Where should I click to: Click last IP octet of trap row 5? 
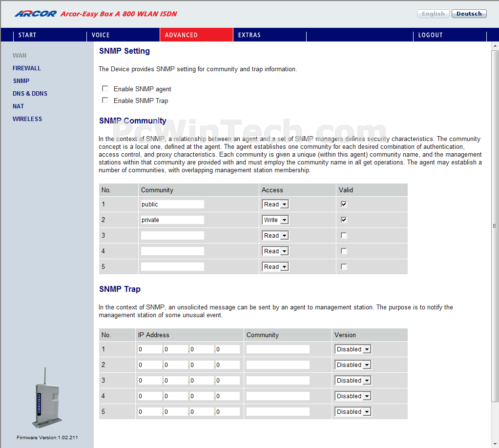click(228, 411)
